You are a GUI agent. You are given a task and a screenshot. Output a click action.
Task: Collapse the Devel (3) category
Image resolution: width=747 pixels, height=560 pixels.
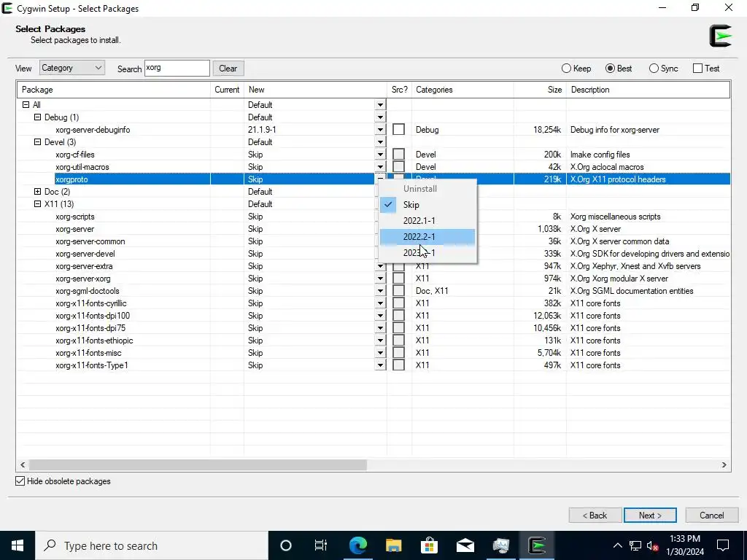tap(38, 142)
